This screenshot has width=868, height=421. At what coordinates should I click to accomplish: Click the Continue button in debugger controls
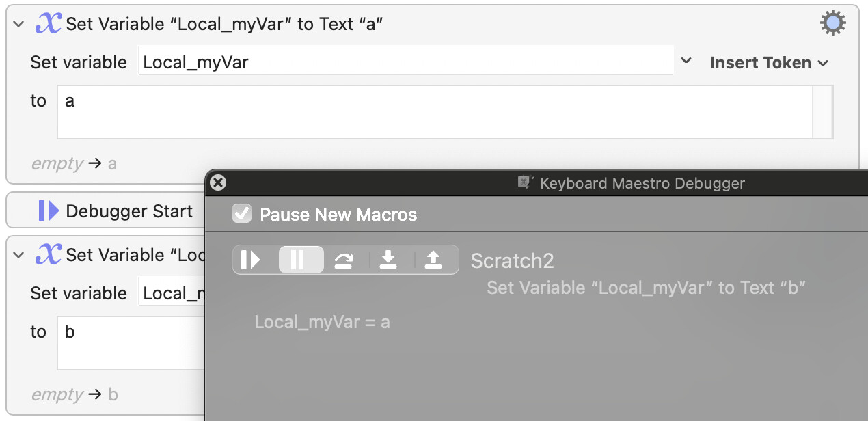tap(251, 260)
